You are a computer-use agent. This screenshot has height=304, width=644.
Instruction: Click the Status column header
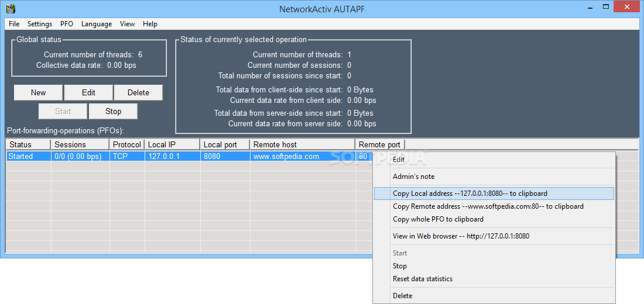click(x=28, y=144)
